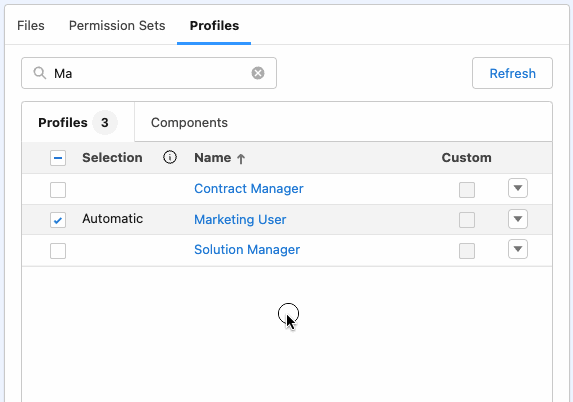Viewport: 573px width, 402px height.
Task: Click the Automatic selection label
Action: click(113, 219)
